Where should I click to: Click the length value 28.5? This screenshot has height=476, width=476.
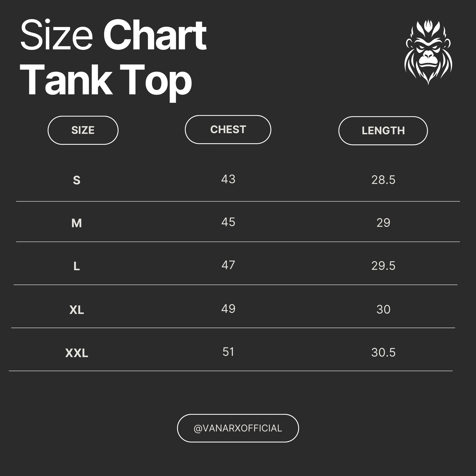coord(383,180)
